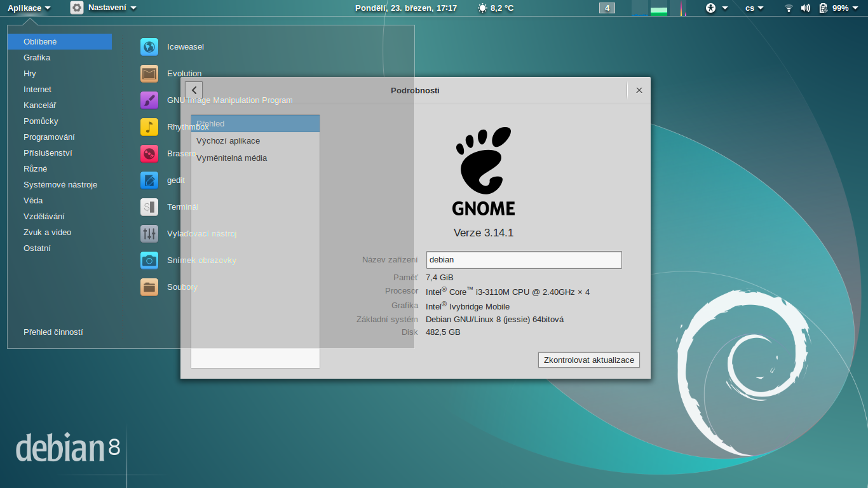Click the 482,5 GB disk value
The width and height of the screenshot is (868, 488).
point(443,332)
